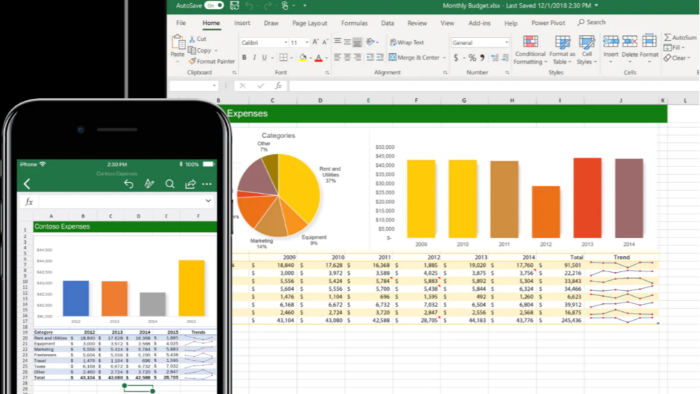Tap the back arrow on phone Excel
This screenshot has width=700, height=394.
point(27,184)
